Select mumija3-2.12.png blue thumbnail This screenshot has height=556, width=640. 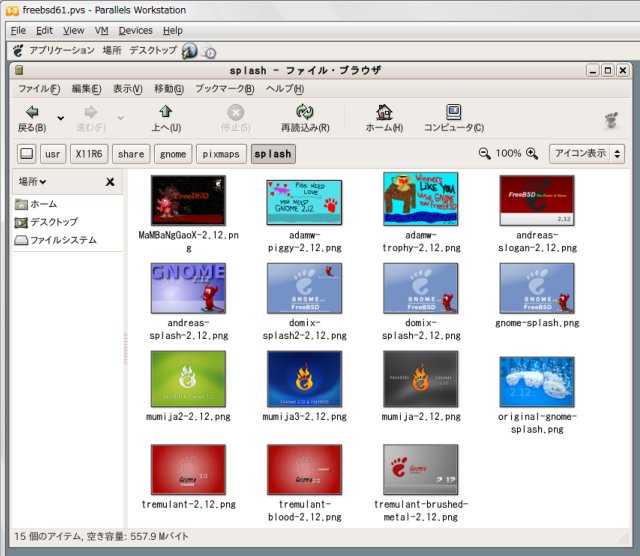304,378
